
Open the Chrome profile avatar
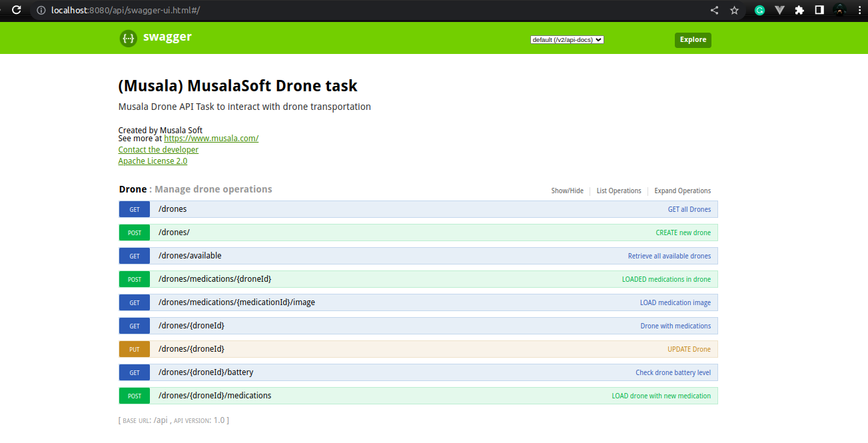coord(840,10)
